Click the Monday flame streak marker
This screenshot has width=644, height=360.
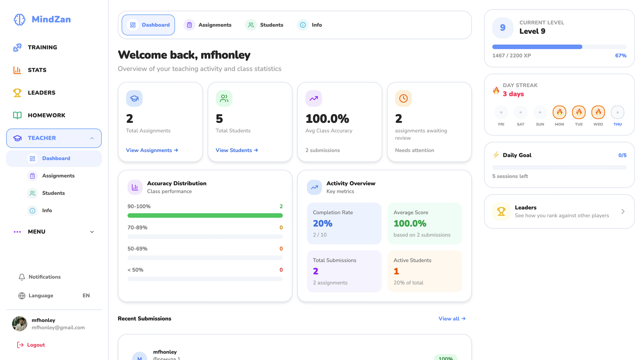tap(559, 113)
